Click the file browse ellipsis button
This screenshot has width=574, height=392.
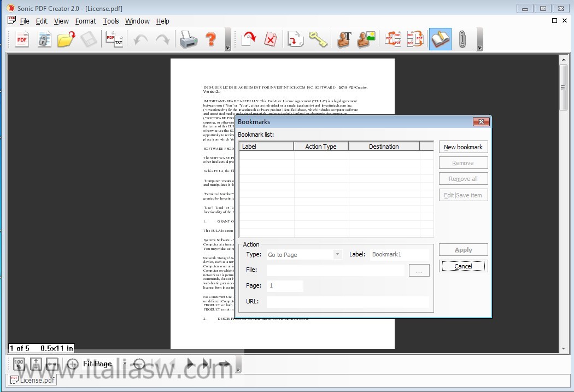tap(419, 271)
